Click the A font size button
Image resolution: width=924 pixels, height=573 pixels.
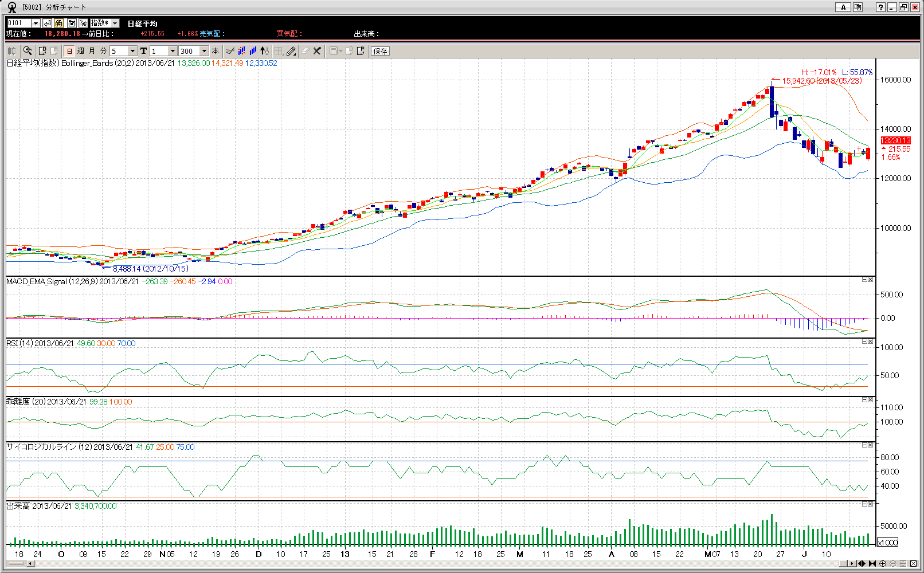(x=843, y=7)
